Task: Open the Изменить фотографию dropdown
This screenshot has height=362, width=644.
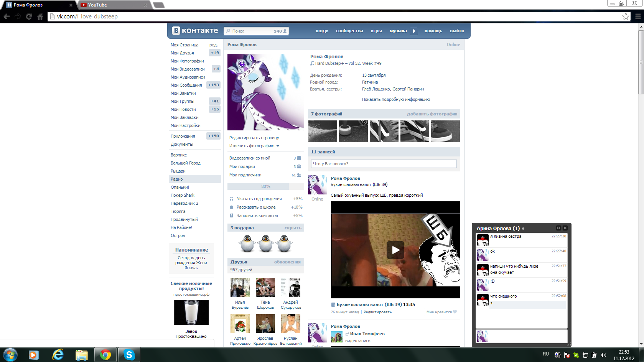Action: coord(254,146)
